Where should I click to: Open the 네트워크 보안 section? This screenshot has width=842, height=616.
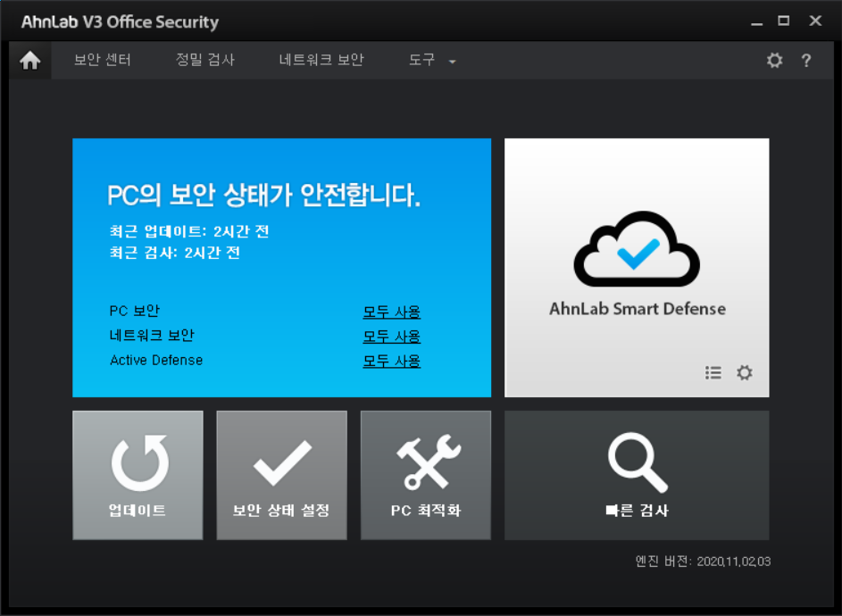[321, 61]
